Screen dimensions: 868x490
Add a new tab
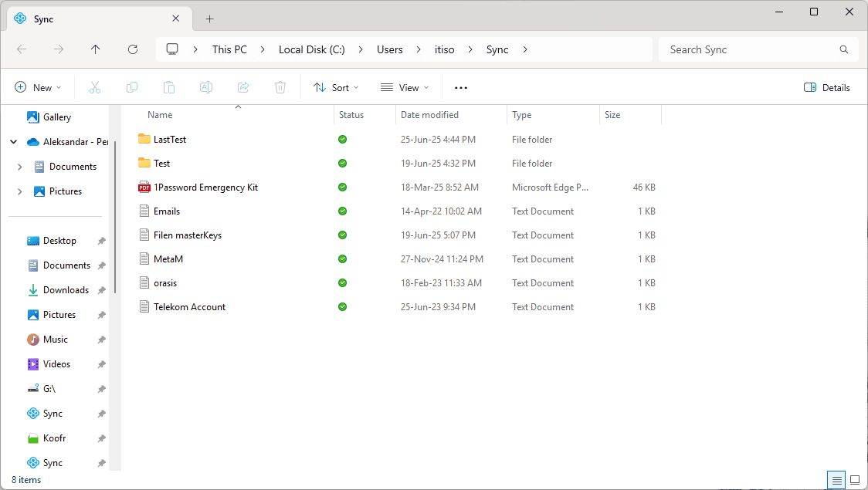point(209,19)
